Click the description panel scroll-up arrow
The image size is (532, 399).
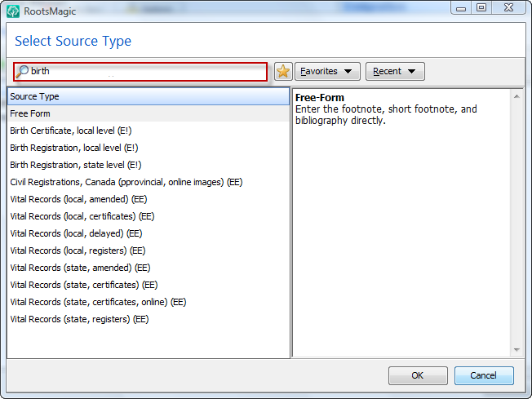coord(516,97)
